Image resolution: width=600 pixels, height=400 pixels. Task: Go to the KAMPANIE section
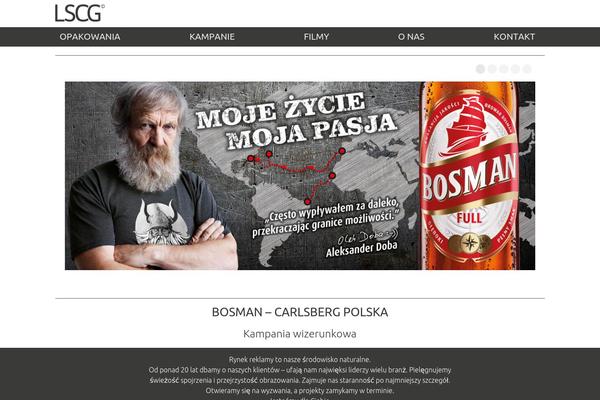click(x=212, y=37)
